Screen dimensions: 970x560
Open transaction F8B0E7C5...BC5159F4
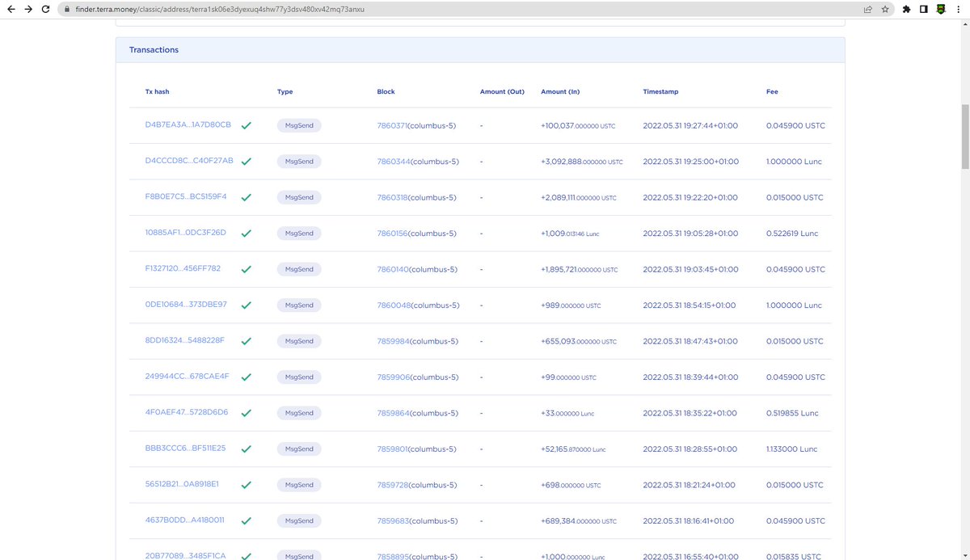[186, 197]
